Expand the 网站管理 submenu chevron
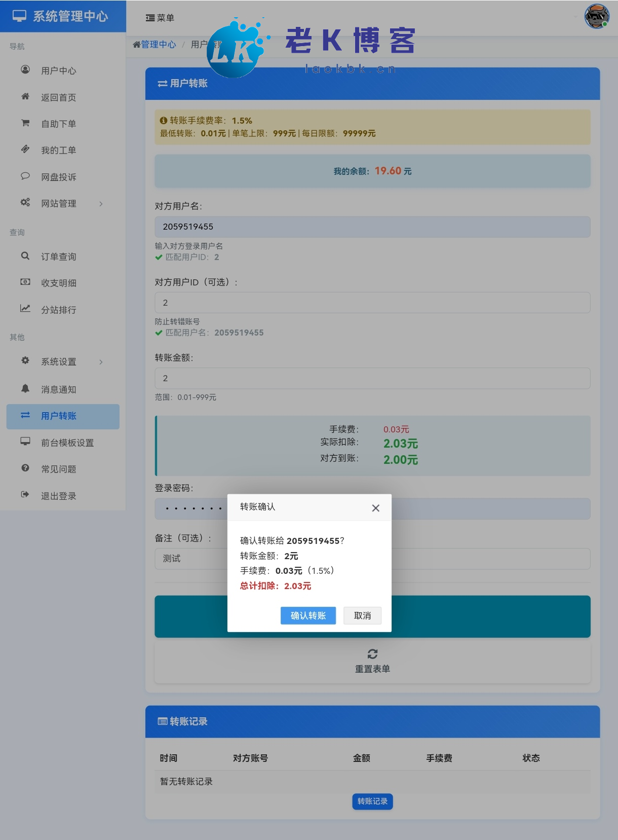This screenshot has width=618, height=840. (101, 204)
